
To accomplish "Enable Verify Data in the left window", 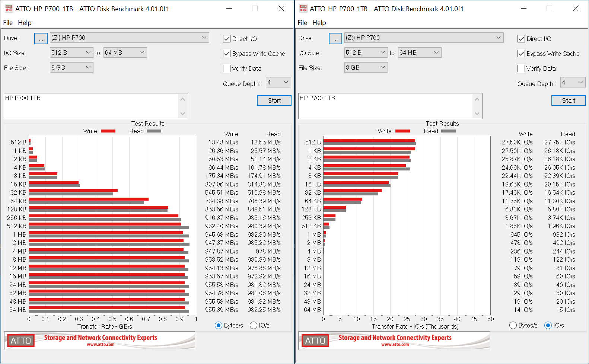I will 227,68.
